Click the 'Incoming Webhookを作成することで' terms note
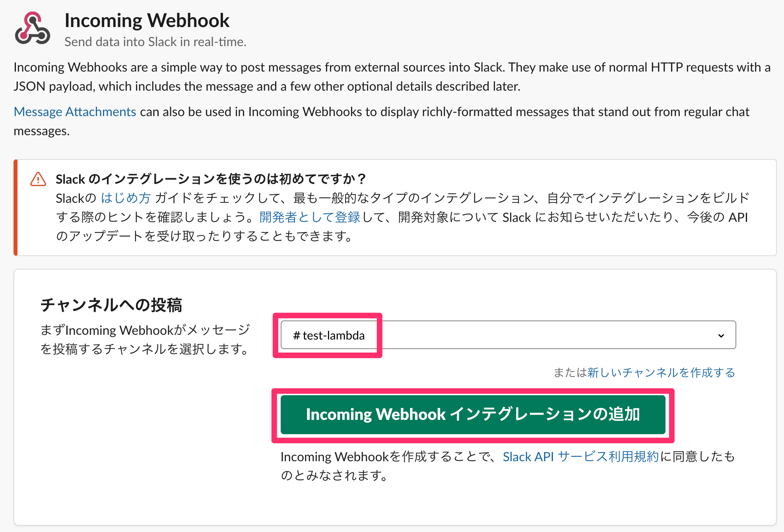This screenshot has width=784, height=532. [x=508, y=466]
